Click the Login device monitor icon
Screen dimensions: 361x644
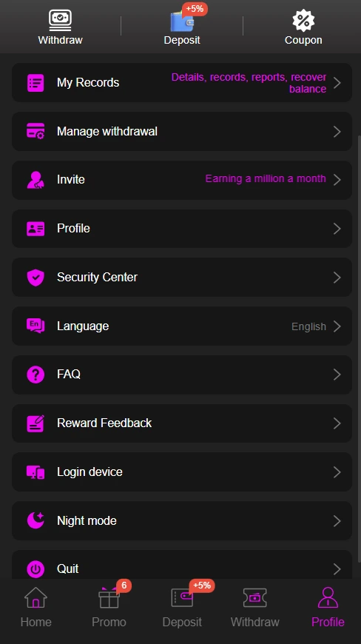pyautogui.click(x=36, y=472)
